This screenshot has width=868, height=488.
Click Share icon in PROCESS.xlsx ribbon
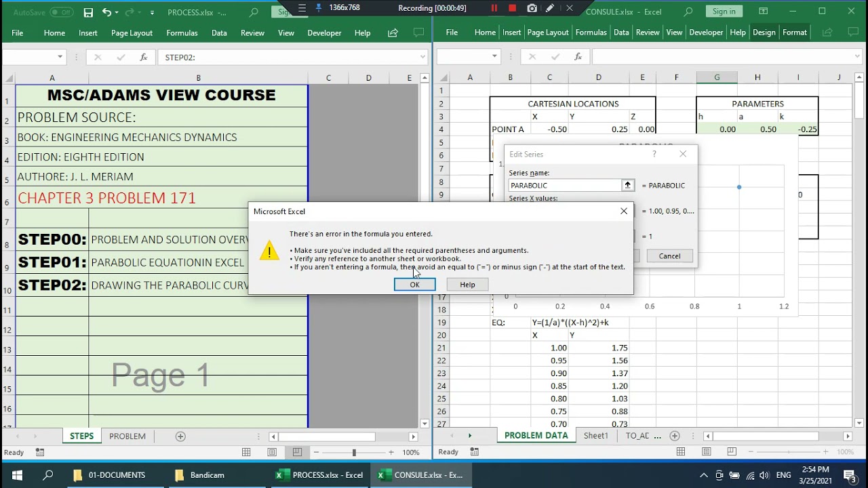[393, 33]
